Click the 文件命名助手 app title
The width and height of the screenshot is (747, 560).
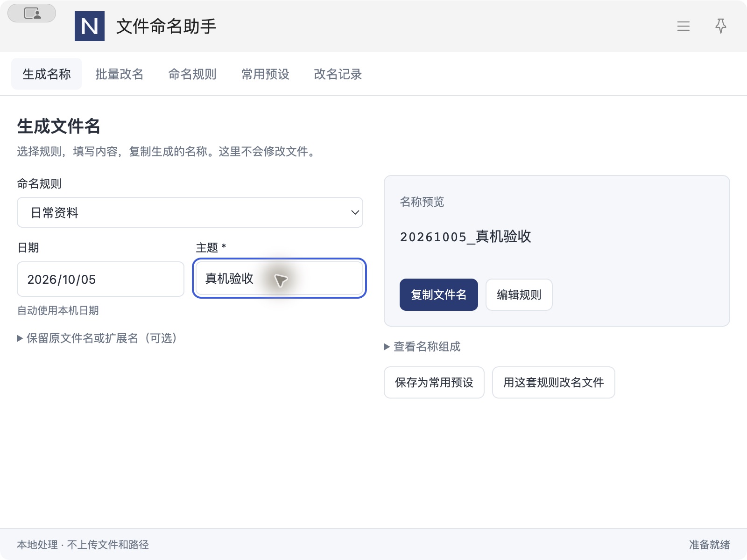(166, 26)
